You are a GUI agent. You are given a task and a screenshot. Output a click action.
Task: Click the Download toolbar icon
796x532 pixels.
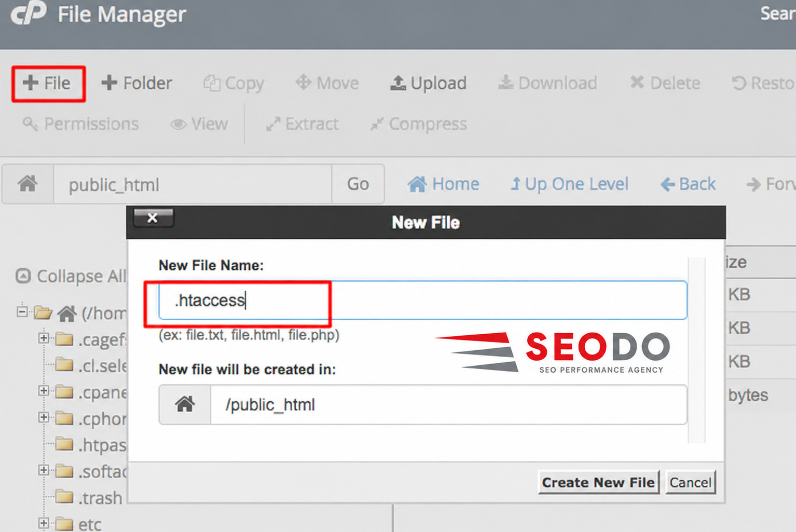(505, 83)
